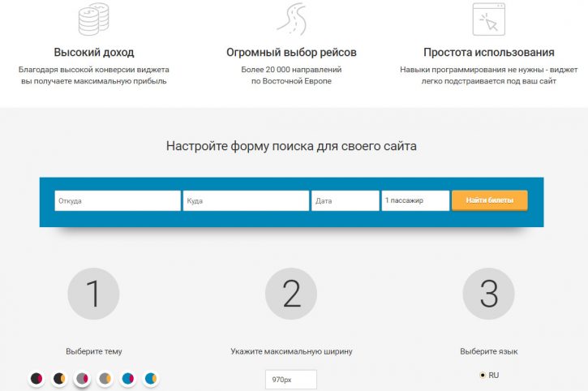Open the 'Дата' date field
The image size is (588, 391).
tap(345, 200)
